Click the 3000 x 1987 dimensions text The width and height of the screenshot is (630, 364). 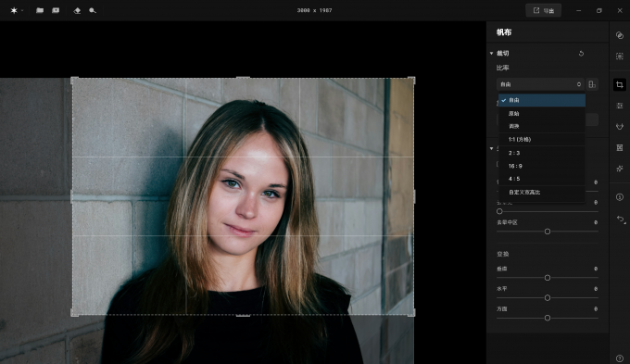(315, 10)
